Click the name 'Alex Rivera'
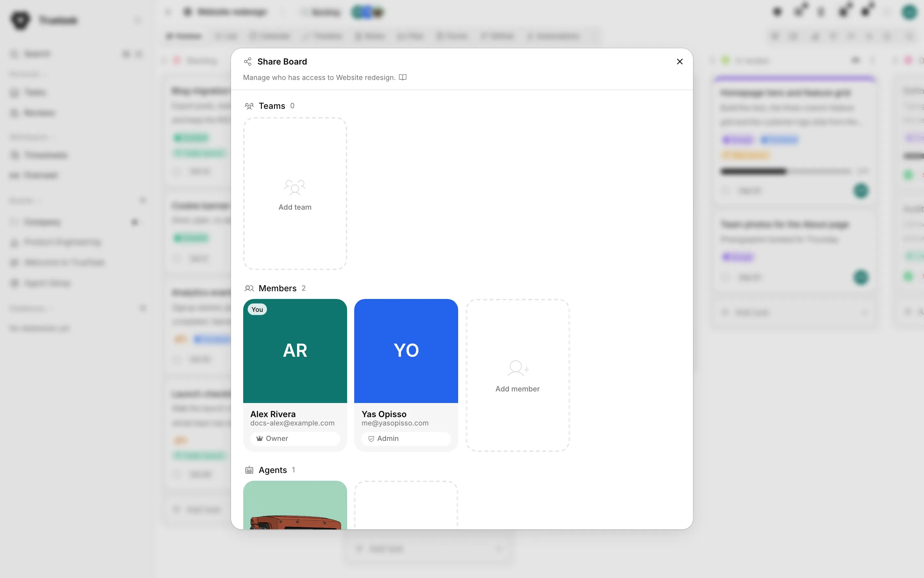The height and width of the screenshot is (578, 924). 273,414
